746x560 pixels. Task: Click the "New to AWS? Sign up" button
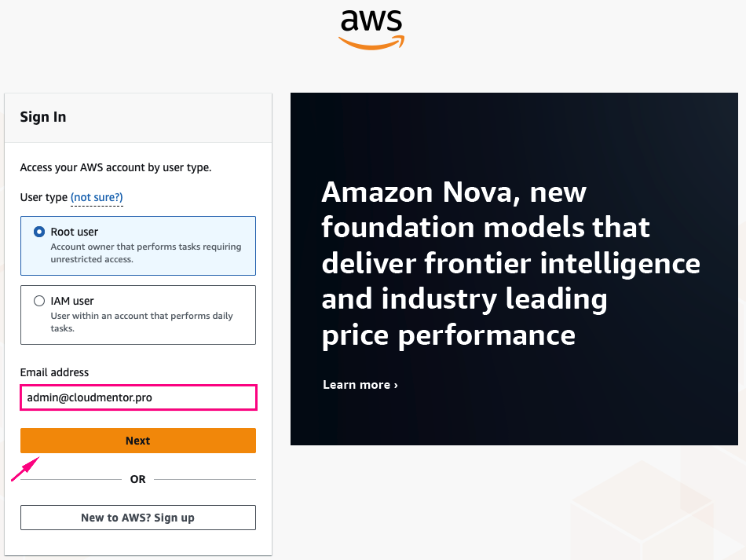pos(138,518)
